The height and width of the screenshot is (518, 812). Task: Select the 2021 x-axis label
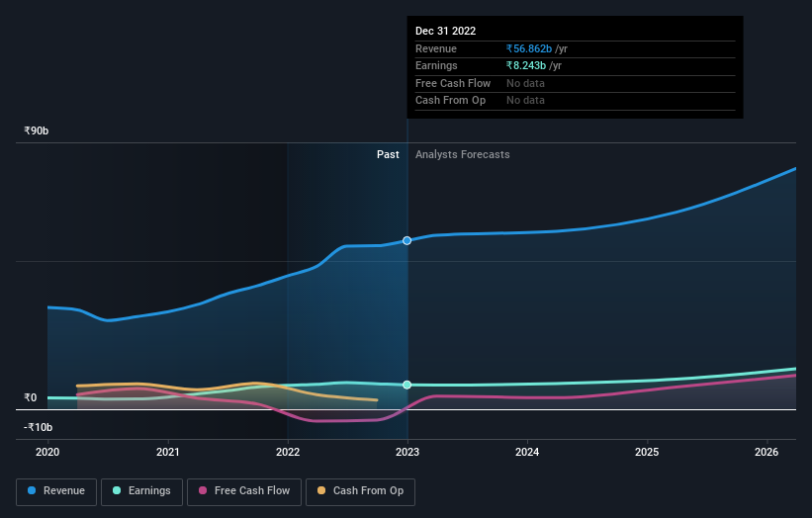click(x=168, y=453)
